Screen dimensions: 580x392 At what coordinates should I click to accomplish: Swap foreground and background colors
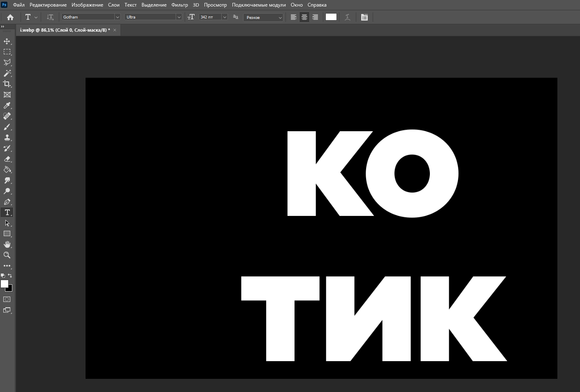coord(10,276)
